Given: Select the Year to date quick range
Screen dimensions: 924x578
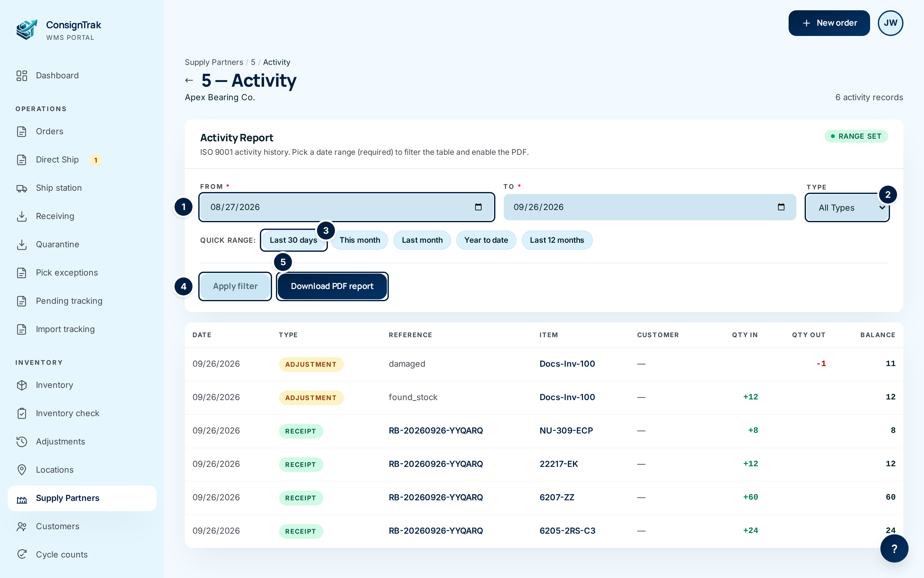Looking at the screenshot, I should click(486, 240).
